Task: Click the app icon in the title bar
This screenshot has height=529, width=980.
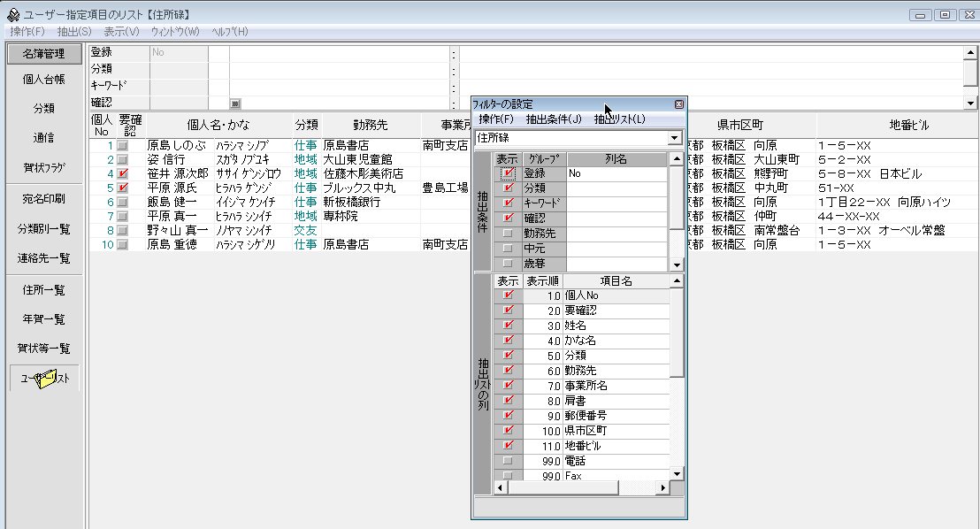Action: point(13,15)
